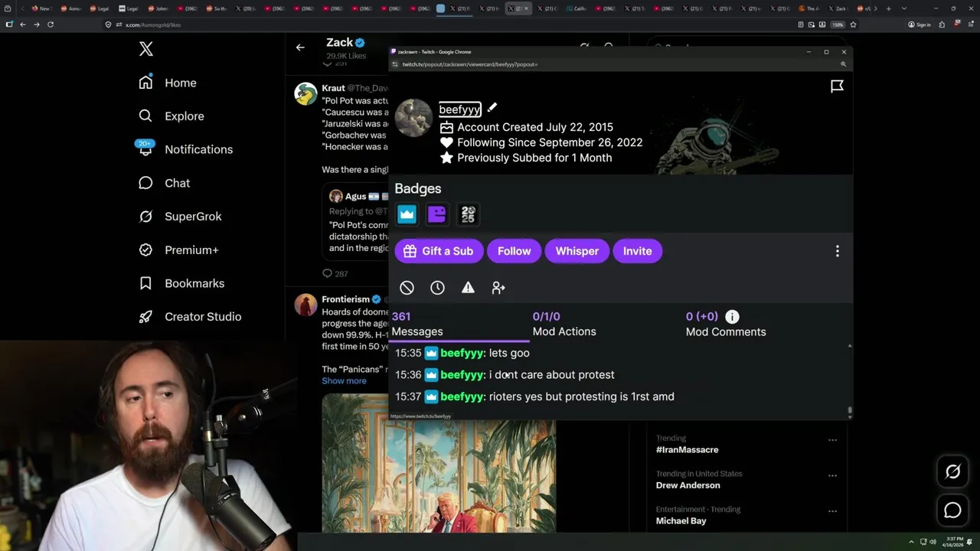
Task: Open the floating chat bubble button
Action: click(952, 510)
